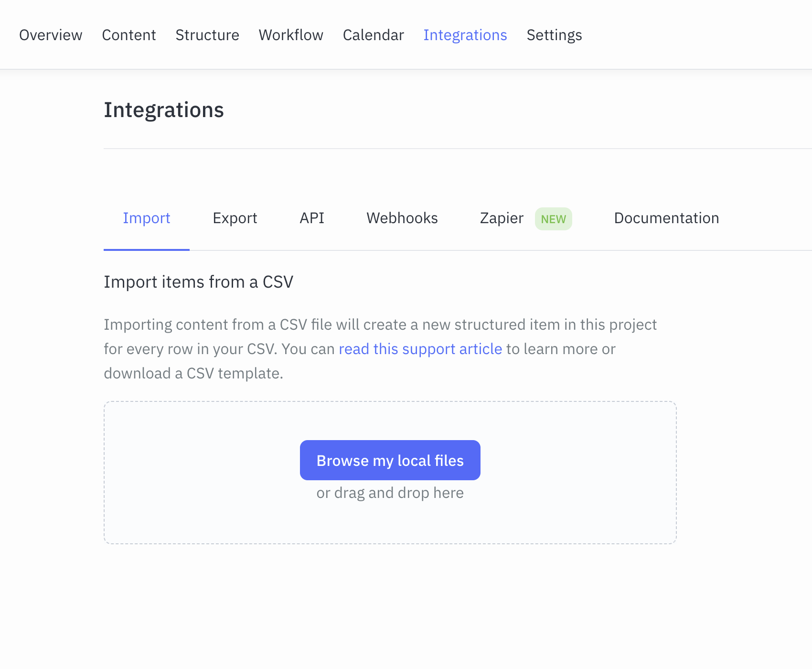Click the NEW badge next to Zapier

click(553, 219)
